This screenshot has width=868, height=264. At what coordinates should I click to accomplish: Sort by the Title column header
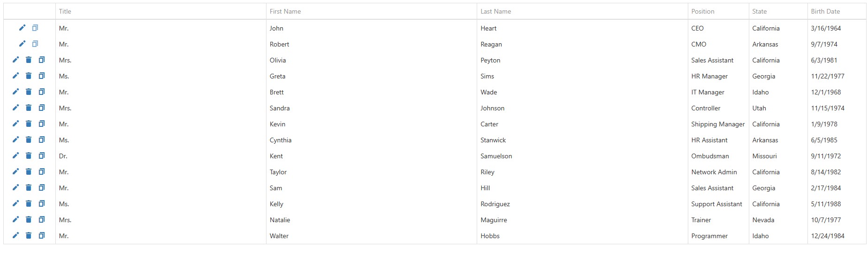point(65,11)
